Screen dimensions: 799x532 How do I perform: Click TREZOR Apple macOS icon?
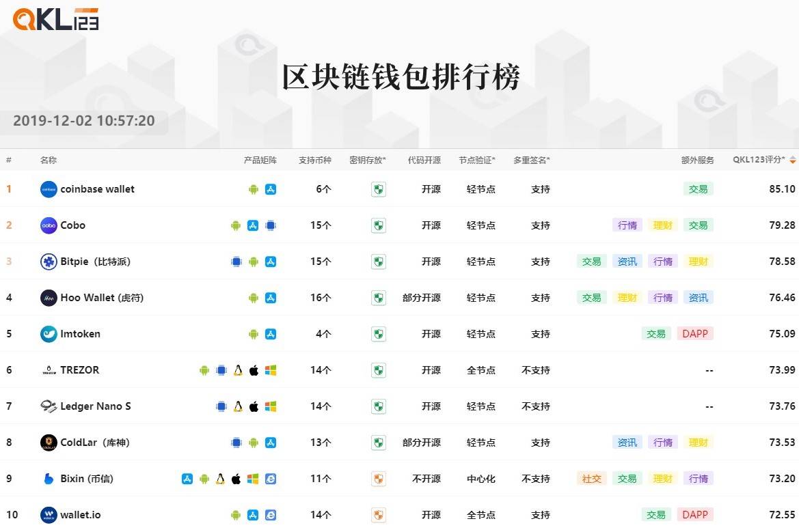pyautogui.click(x=254, y=370)
